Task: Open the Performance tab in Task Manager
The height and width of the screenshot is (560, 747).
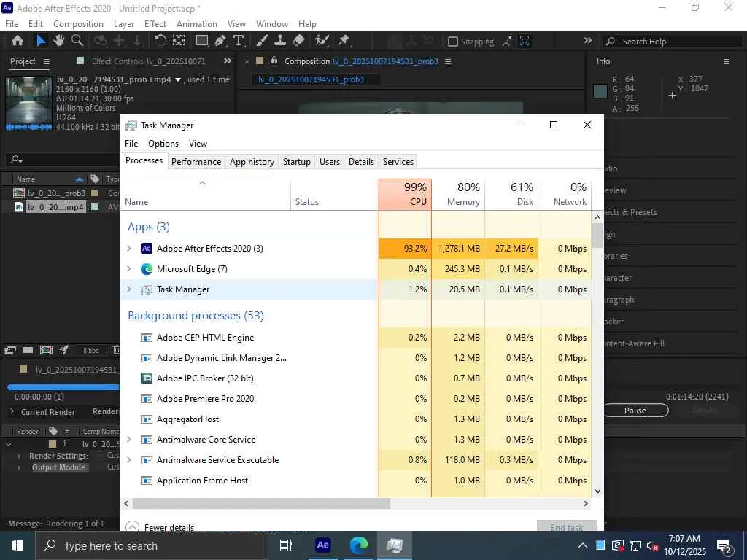Action: (196, 162)
